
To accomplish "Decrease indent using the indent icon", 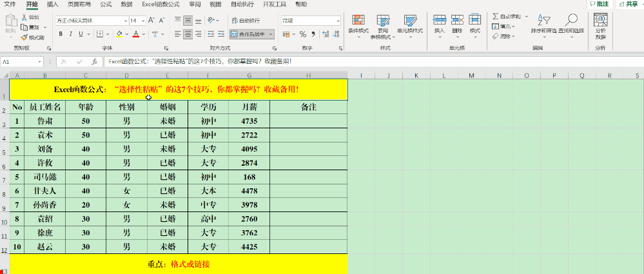I will tap(211, 34).
